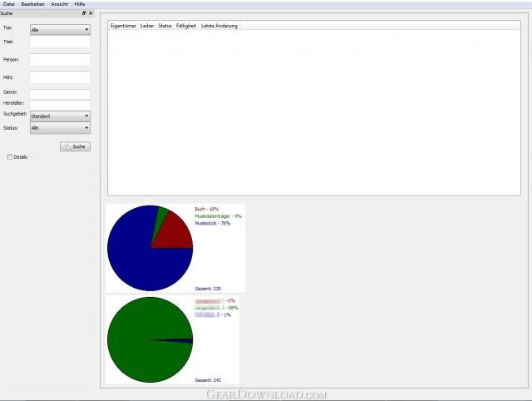The image size is (532, 401).
Task: Expand the Typ dropdown
Action: click(60, 30)
